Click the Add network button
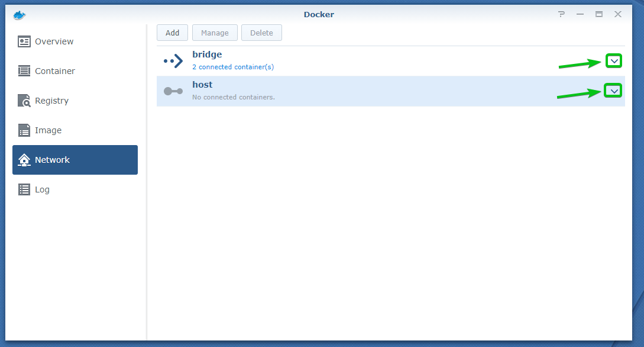 [x=173, y=33]
